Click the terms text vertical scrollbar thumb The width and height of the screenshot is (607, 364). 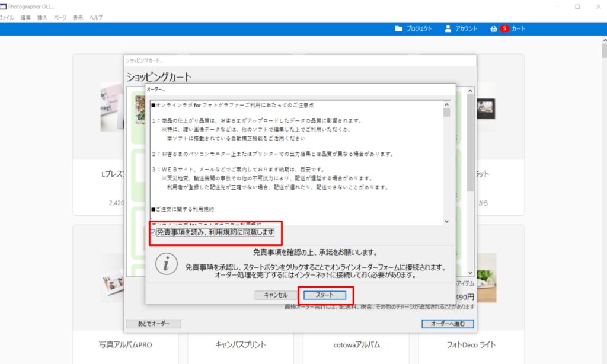(x=446, y=113)
